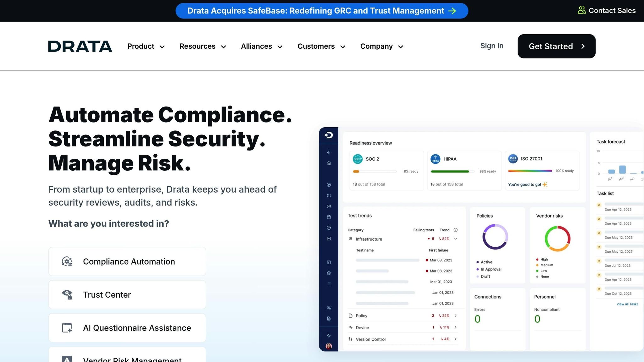Click the document icon in the dashboard sidebar
The image size is (644, 362).
click(329, 319)
